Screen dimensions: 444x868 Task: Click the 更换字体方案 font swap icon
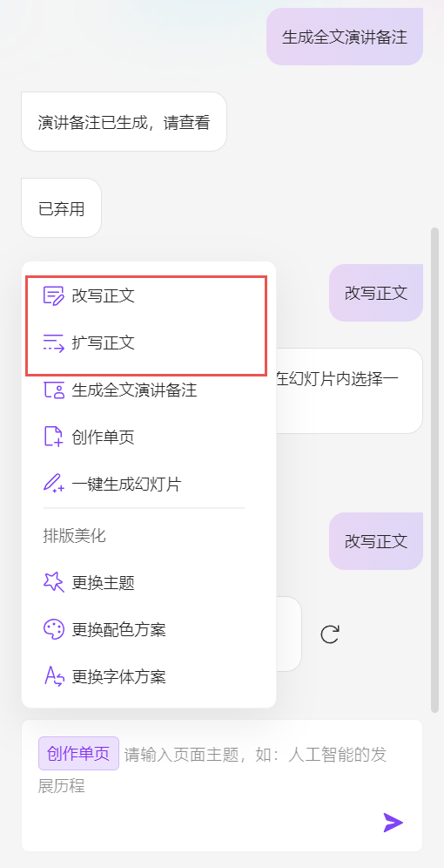[x=54, y=676]
